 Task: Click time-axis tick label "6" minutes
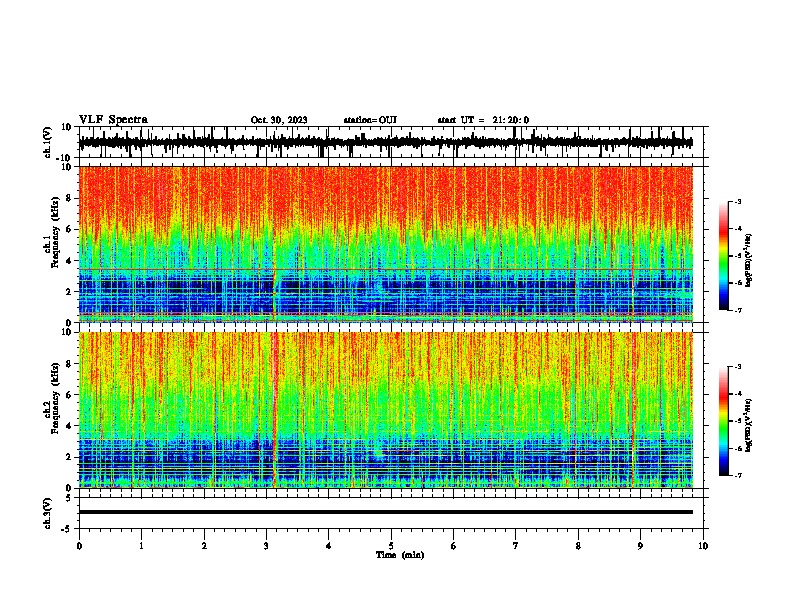(x=453, y=546)
